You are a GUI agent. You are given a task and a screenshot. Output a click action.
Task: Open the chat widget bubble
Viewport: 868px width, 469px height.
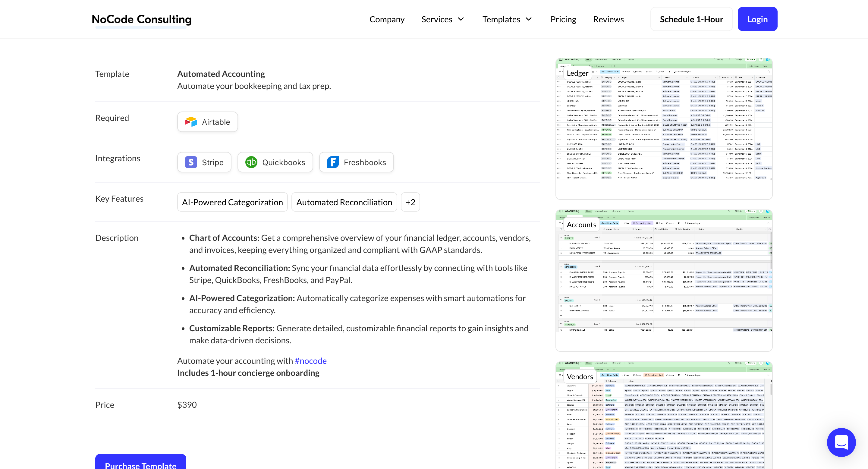pos(841,442)
